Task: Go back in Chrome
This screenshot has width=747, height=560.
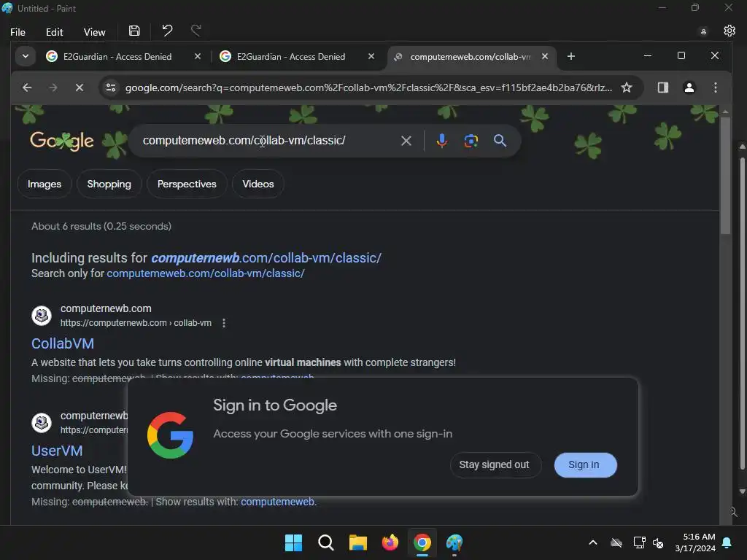Action: [x=27, y=87]
